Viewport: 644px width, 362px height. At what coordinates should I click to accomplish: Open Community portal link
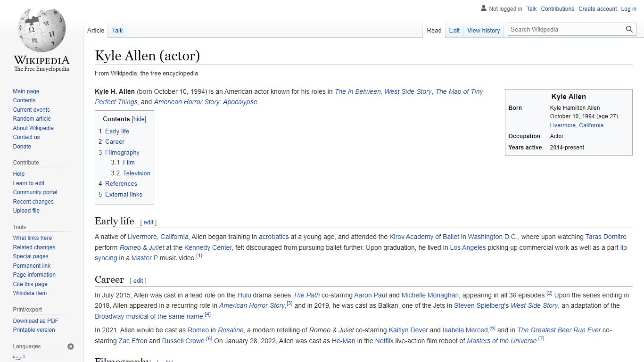(35, 192)
